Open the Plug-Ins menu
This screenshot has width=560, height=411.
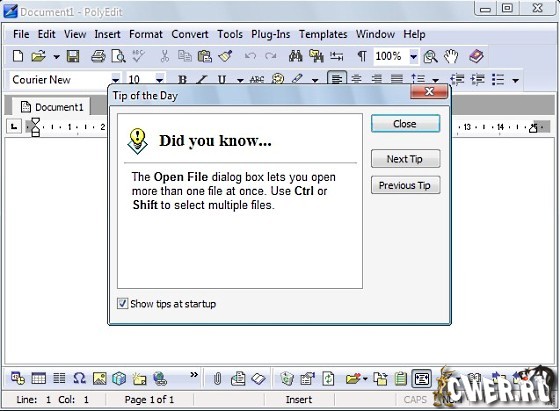tap(270, 34)
